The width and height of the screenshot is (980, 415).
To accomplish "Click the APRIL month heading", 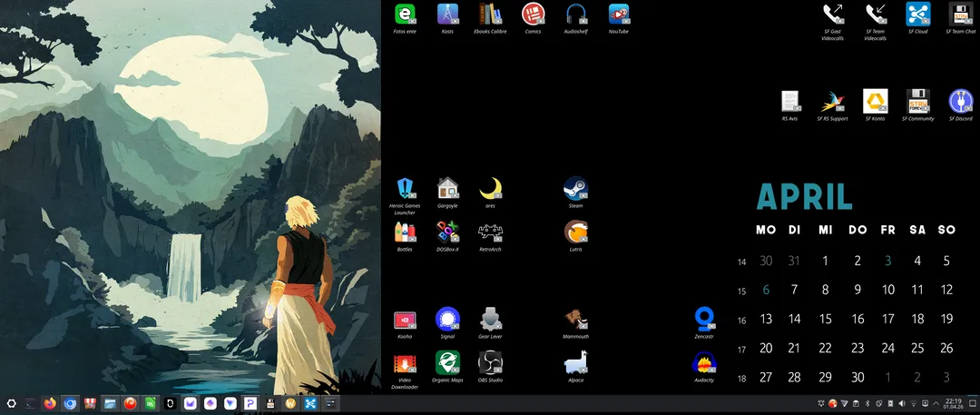I will [804, 196].
